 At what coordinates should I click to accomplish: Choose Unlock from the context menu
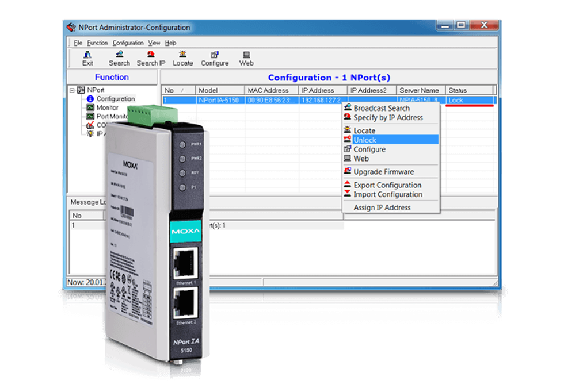click(391, 140)
